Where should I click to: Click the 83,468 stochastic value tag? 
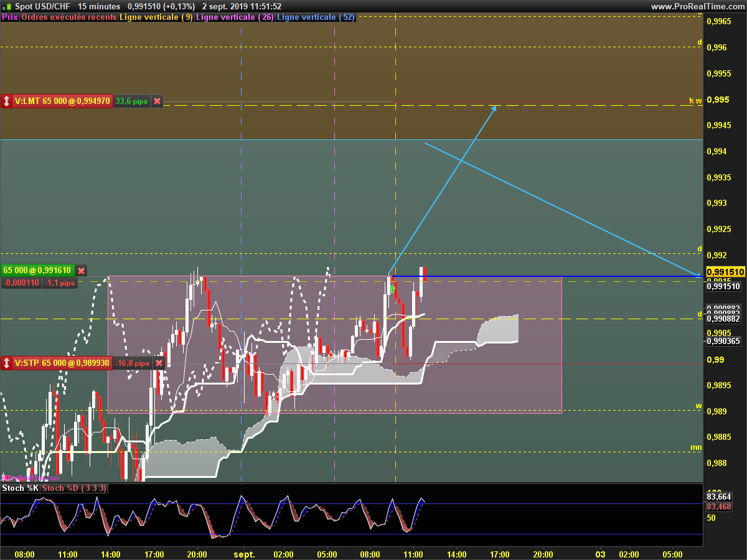[719, 507]
